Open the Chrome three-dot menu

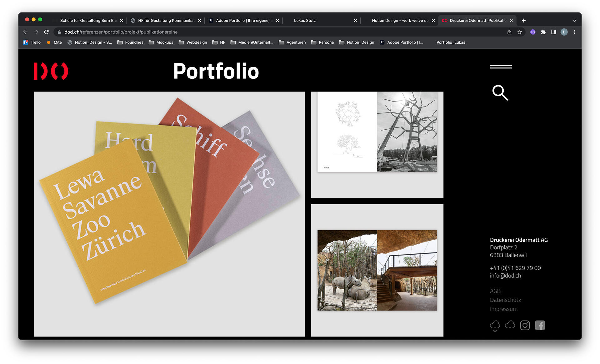pyautogui.click(x=574, y=32)
